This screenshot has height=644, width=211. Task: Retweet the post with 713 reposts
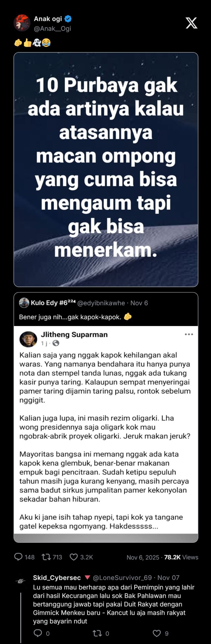(x=46, y=557)
